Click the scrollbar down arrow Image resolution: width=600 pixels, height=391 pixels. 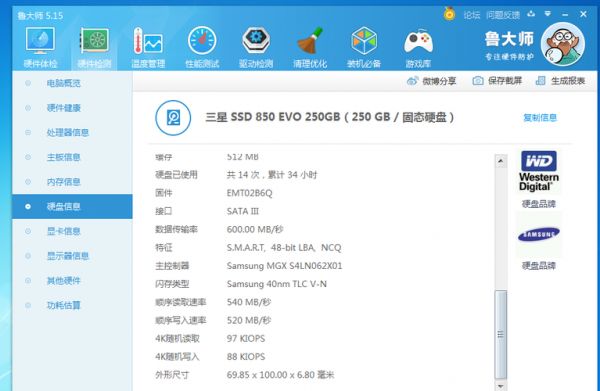tap(501, 386)
